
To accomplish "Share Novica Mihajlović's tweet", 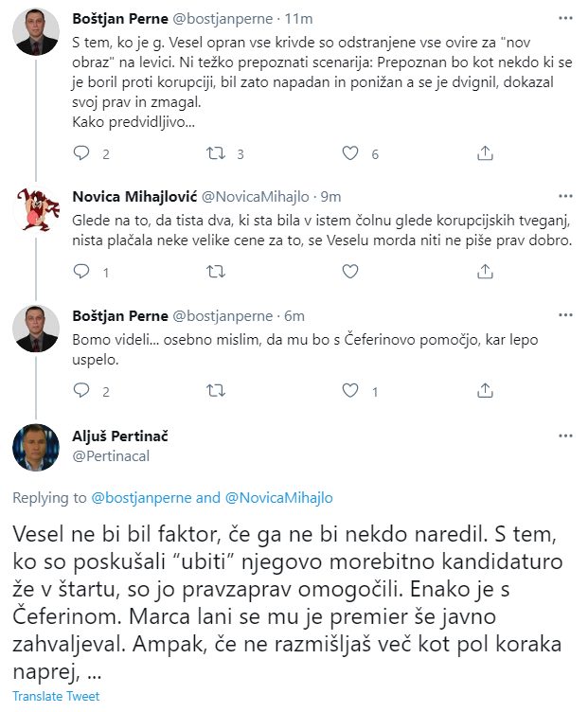I will (484, 272).
